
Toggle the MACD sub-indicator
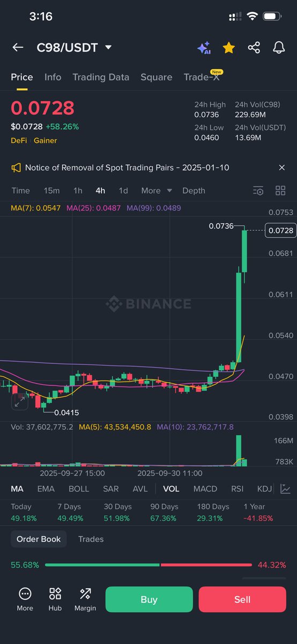pyautogui.click(x=205, y=489)
